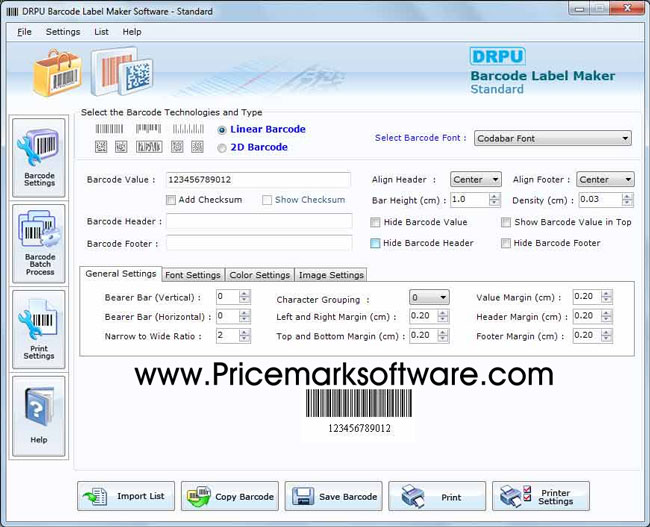The image size is (650, 527).
Task: Open the Select Barcode Font dropdown
Action: [553, 138]
